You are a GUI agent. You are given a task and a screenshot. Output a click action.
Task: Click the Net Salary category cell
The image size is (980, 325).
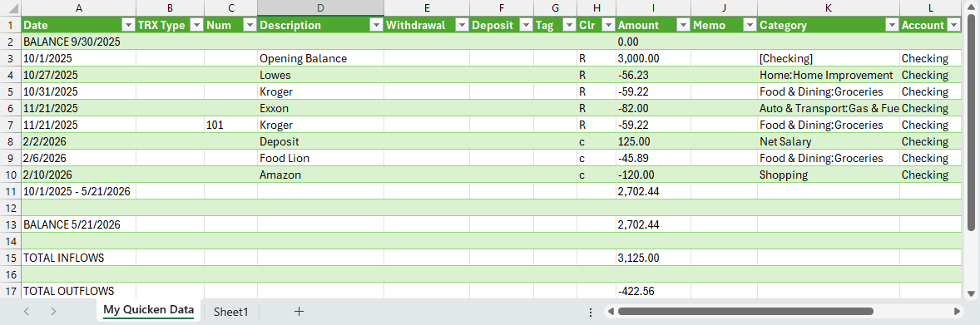pos(828,142)
